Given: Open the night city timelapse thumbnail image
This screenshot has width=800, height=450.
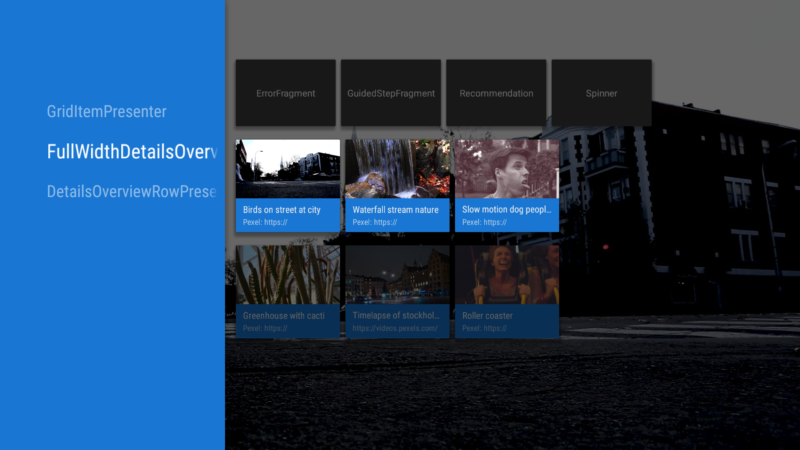Looking at the screenshot, I should coord(397,275).
